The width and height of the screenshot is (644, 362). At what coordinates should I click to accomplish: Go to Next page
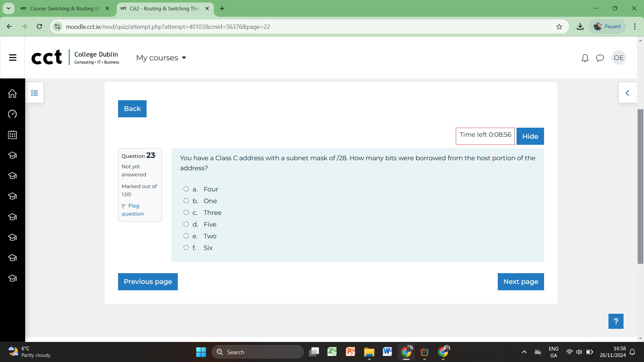click(x=521, y=282)
